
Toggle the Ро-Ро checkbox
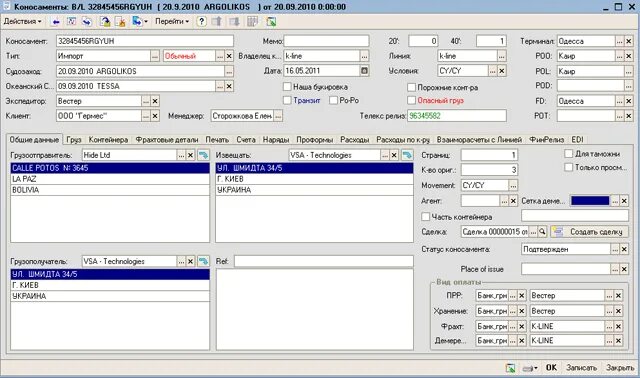[x=333, y=100]
